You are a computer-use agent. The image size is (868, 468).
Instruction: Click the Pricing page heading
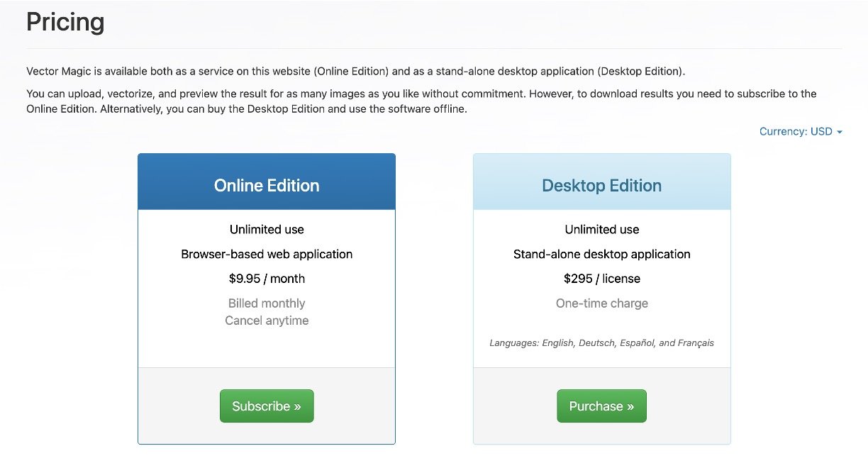pos(65,22)
